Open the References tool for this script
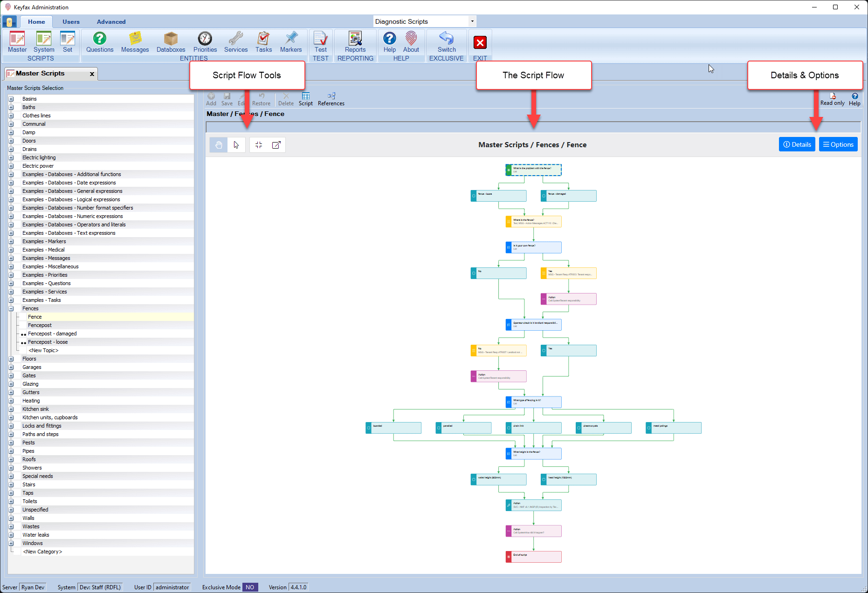Screen dimensions: 868x593 click(331, 98)
